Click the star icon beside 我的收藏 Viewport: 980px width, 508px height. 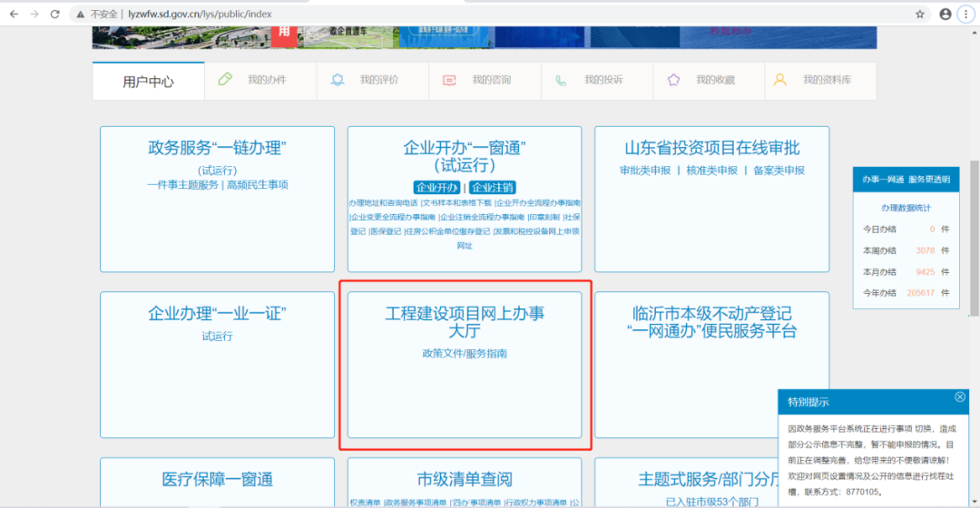(673, 80)
